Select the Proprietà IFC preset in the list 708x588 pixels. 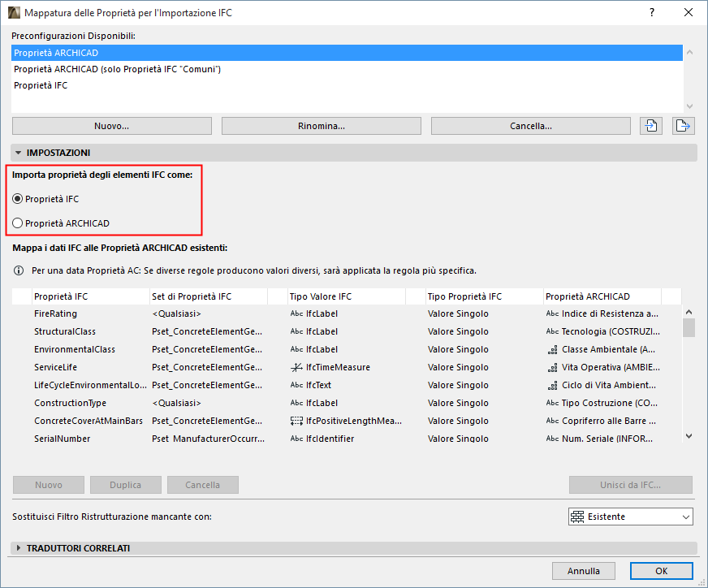click(x=347, y=85)
